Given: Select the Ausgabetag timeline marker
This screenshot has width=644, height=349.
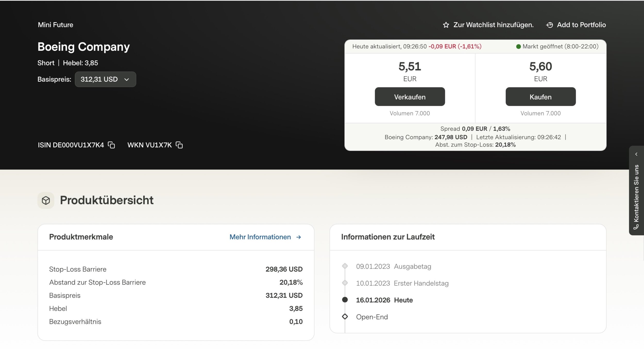Looking at the screenshot, I should (x=345, y=266).
